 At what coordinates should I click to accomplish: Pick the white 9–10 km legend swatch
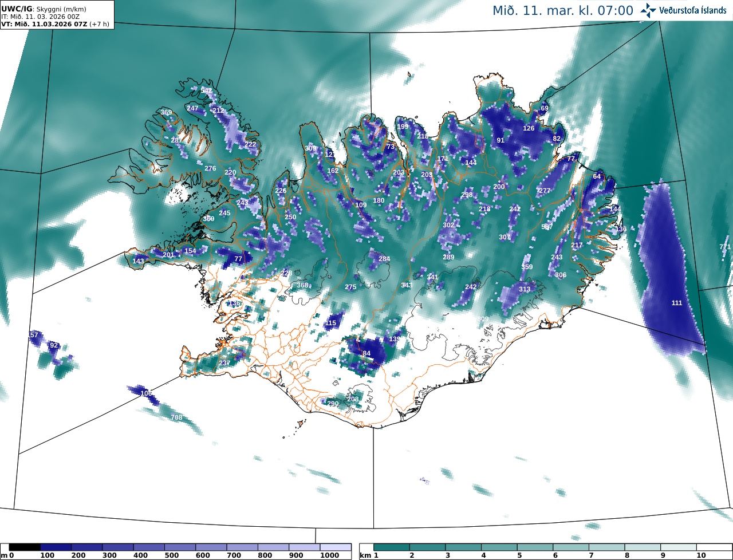pyautogui.click(x=679, y=547)
